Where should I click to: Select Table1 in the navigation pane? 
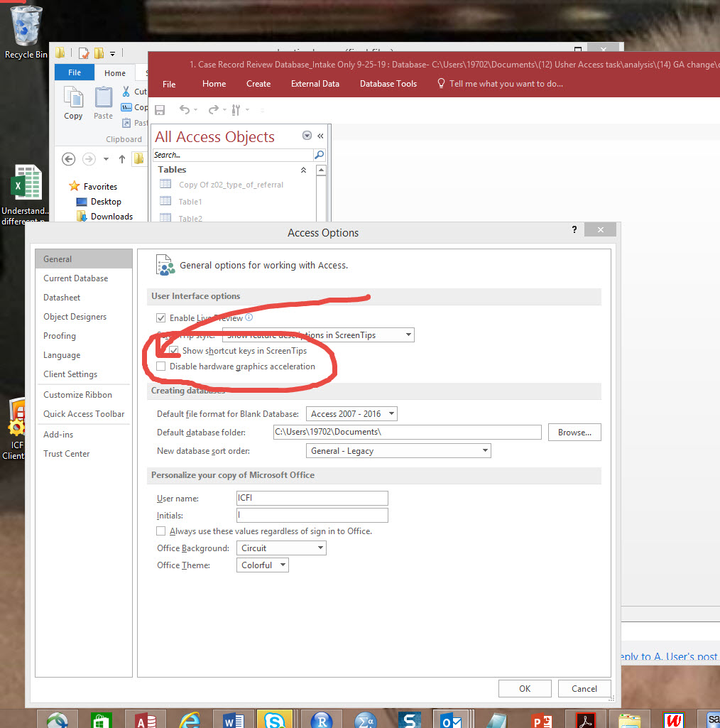coord(190,202)
